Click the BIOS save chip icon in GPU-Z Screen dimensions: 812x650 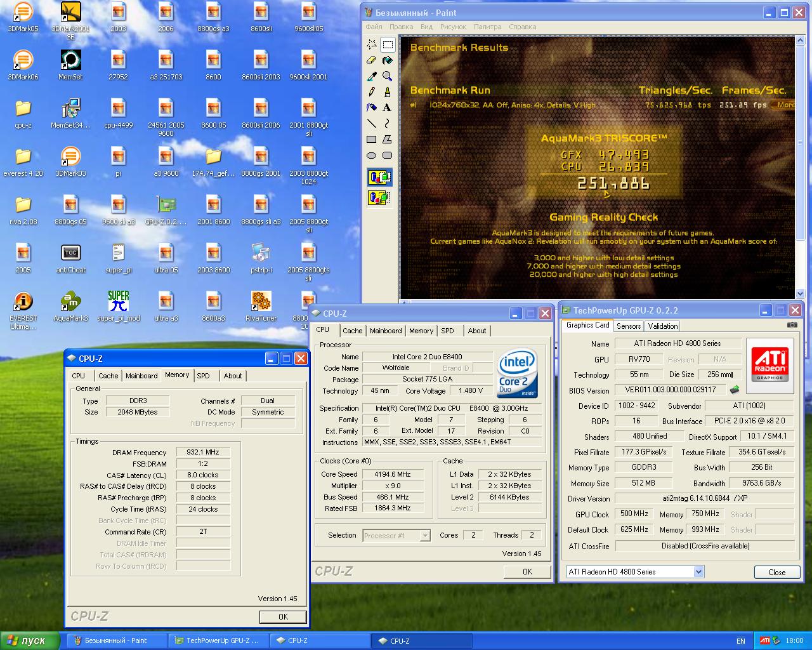[735, 390]
